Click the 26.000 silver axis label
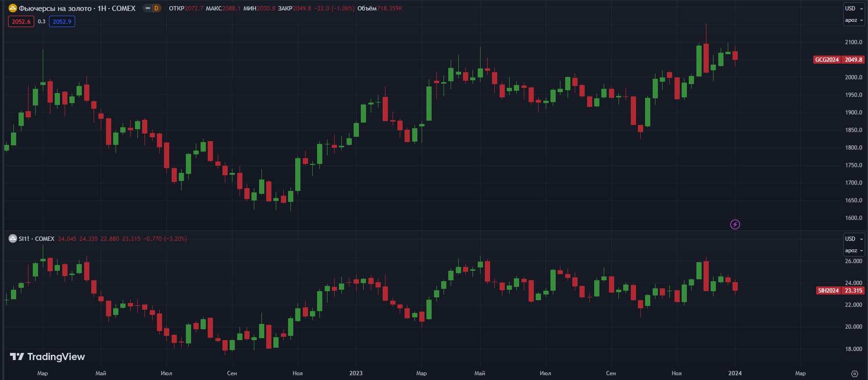This screenshot has width=868, height=380. pyautogui.click(x=853, y=261)
